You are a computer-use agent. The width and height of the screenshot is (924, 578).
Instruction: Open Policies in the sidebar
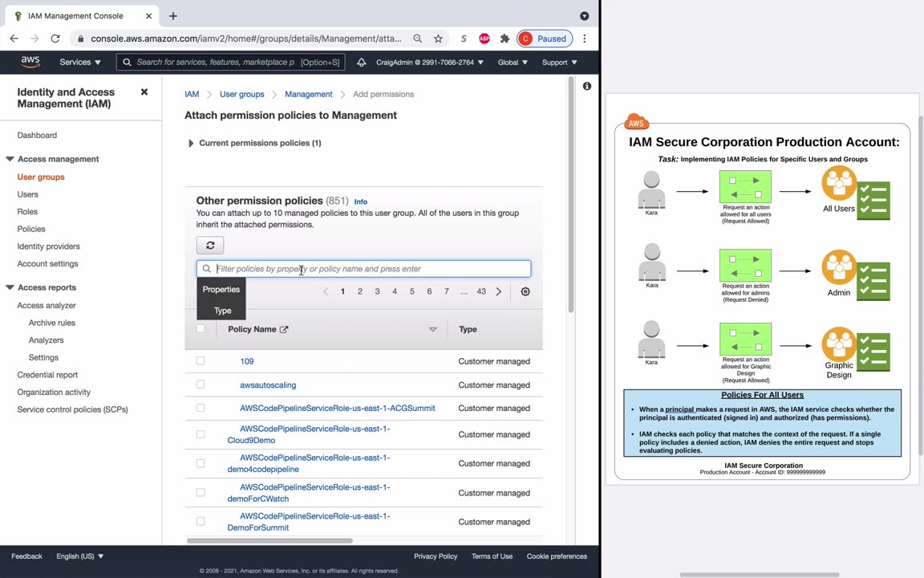31,229
